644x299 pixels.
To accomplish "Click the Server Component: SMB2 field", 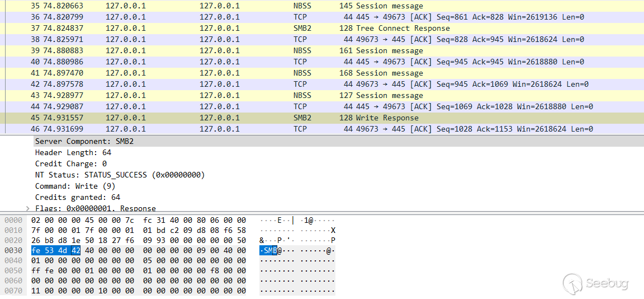I will (338, 142).
